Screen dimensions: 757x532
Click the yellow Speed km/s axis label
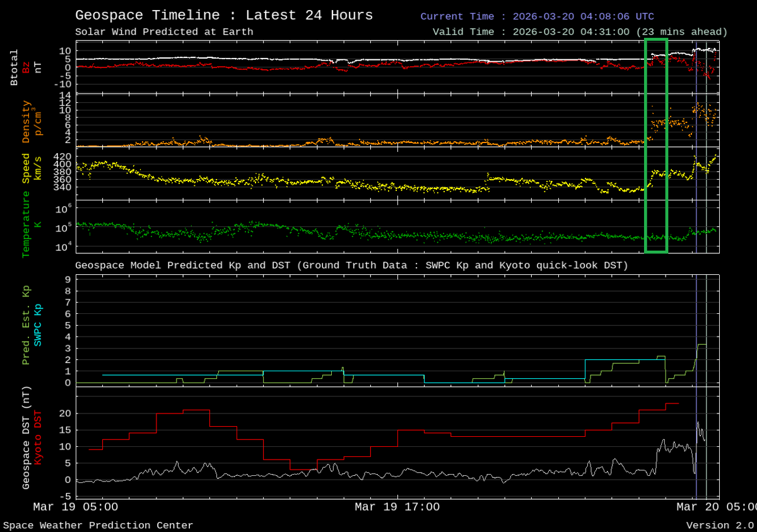31,169
